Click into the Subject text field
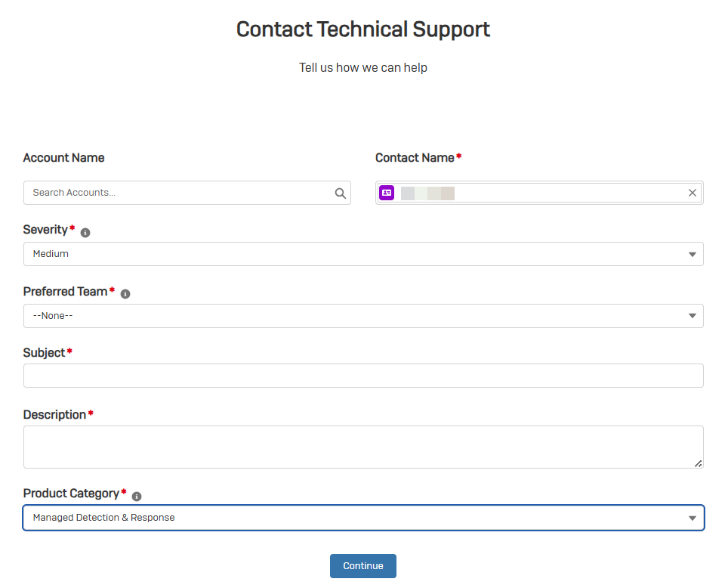728x588 pixels. point(362,376)
